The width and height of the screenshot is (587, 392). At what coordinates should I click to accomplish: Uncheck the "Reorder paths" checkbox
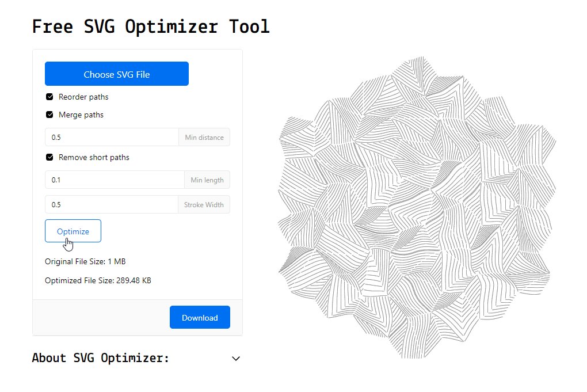[49, 97]
